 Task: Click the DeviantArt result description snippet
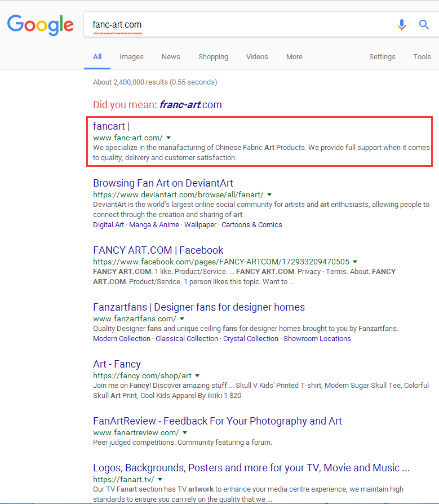[x=261, y=210]
